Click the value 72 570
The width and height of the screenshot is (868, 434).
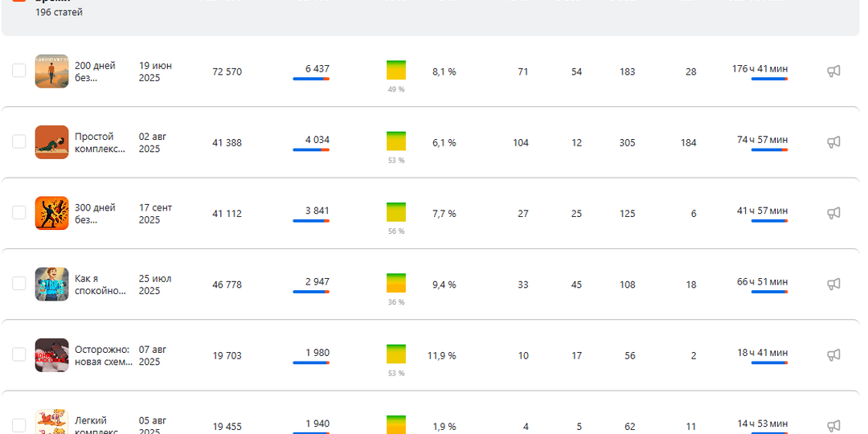coord(227,72)
